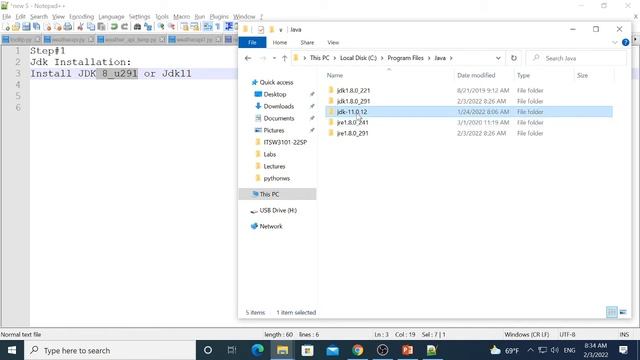Image resolution: width=640 pixels, height=360 pixels.
Task: Open Google Chrome from the taskbar
Action: click(x=358, y=350)
